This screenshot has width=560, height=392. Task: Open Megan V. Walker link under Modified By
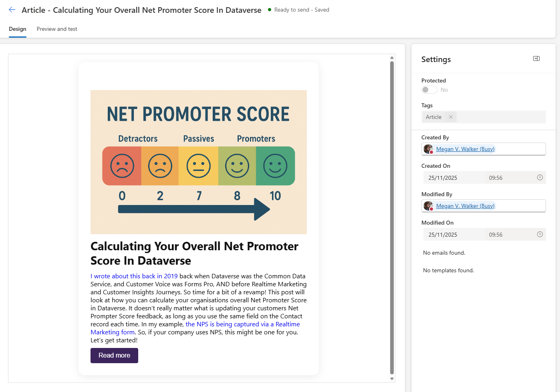465,206
